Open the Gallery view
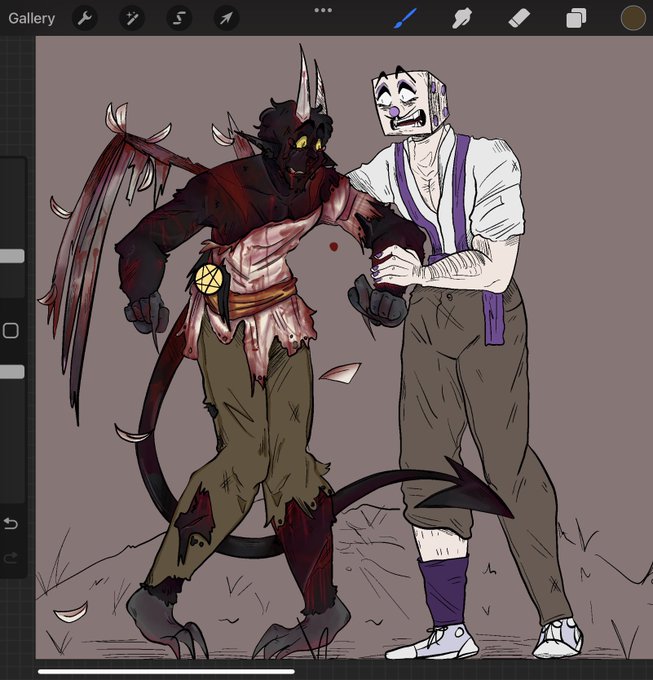Viewport: 653px width, 680px height. click(x=32, y=18)
